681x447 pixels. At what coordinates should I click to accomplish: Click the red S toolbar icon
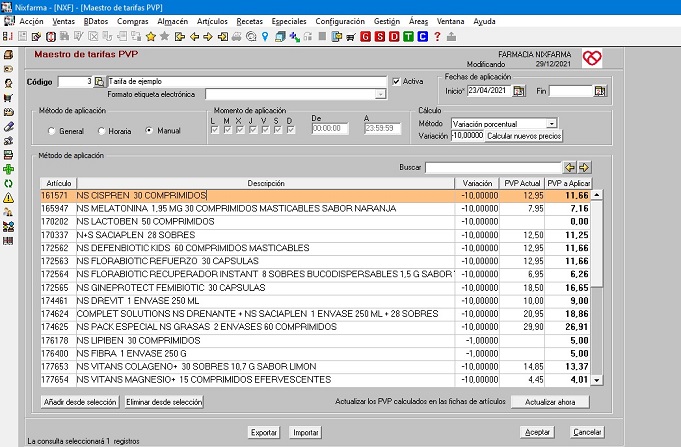pyautogui.click(x=380, y=37)
